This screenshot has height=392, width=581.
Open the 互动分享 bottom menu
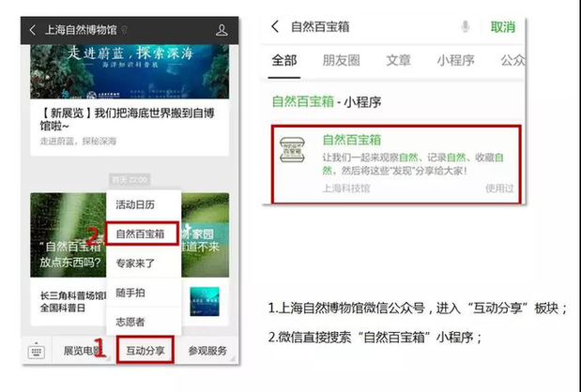(x=145, y=350)
